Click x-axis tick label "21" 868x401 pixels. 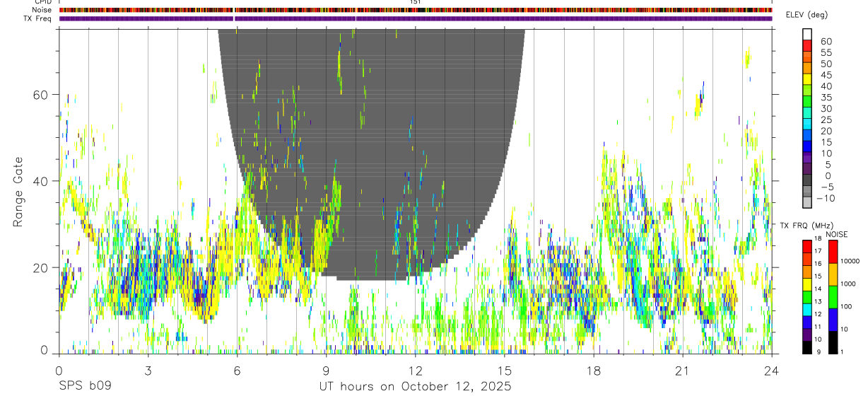[682, 371]
